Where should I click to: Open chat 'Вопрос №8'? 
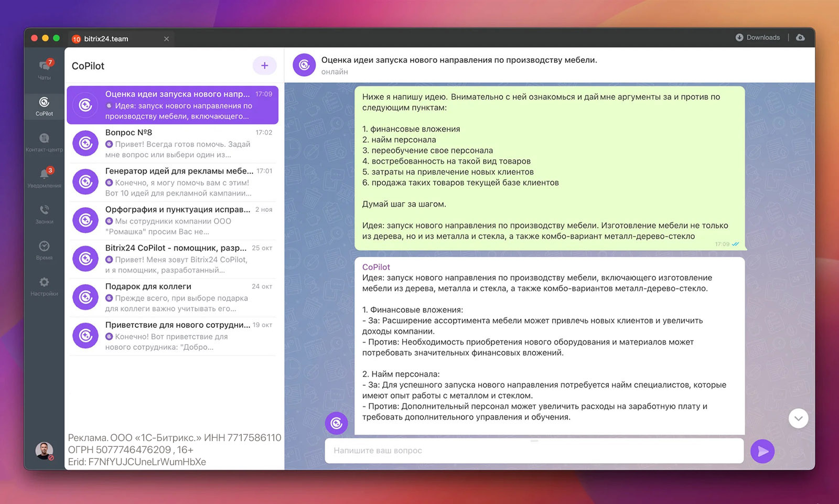coord(173,143)
